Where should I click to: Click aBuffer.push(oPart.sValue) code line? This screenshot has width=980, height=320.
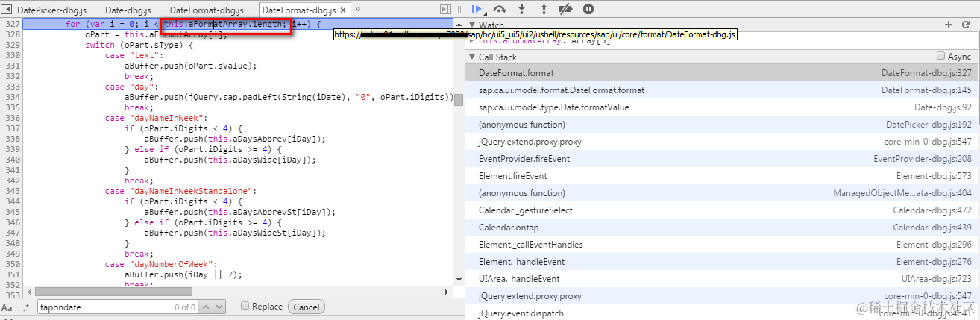(191, 66)
